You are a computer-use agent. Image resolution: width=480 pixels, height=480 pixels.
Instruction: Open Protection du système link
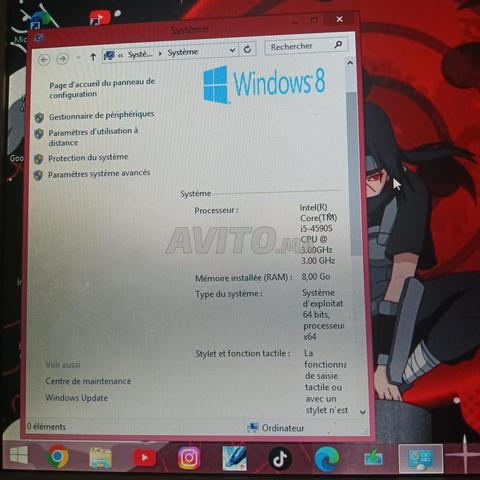(88, 157)
